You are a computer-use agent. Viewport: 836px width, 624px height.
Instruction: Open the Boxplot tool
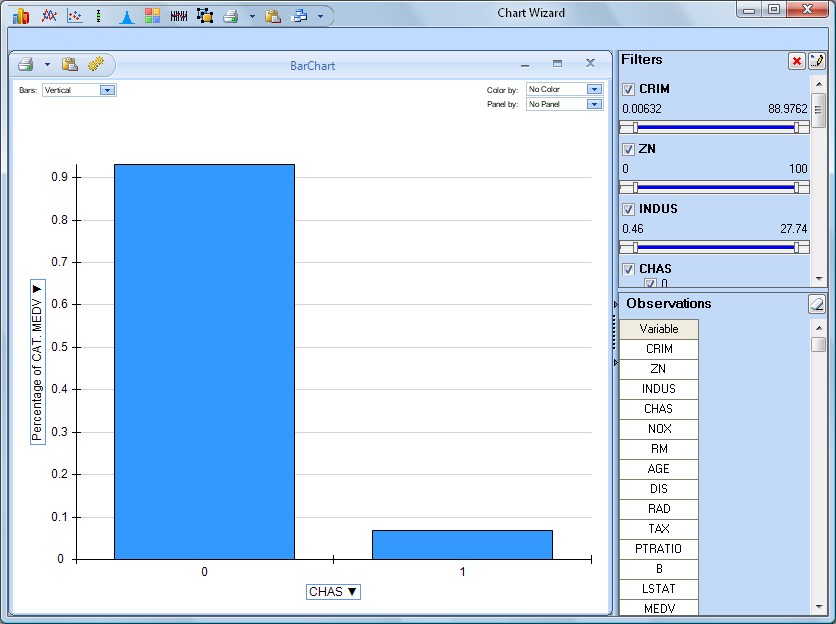98,15
